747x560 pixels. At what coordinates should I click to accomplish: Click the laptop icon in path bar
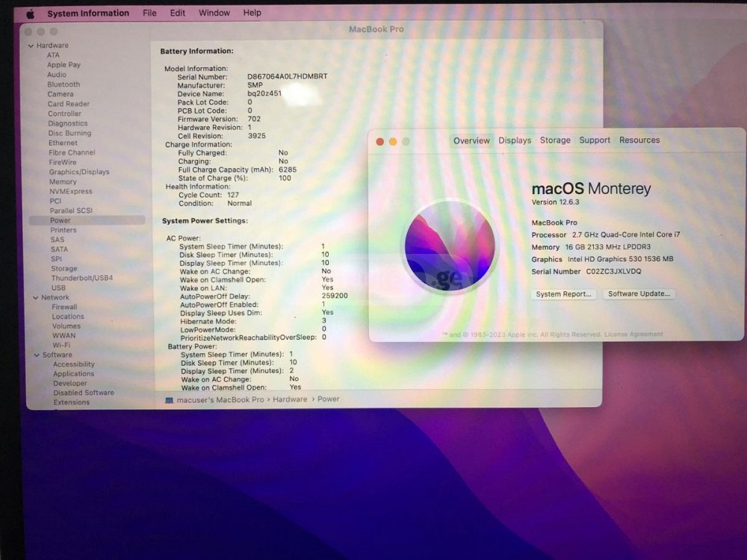click(169, 400)
